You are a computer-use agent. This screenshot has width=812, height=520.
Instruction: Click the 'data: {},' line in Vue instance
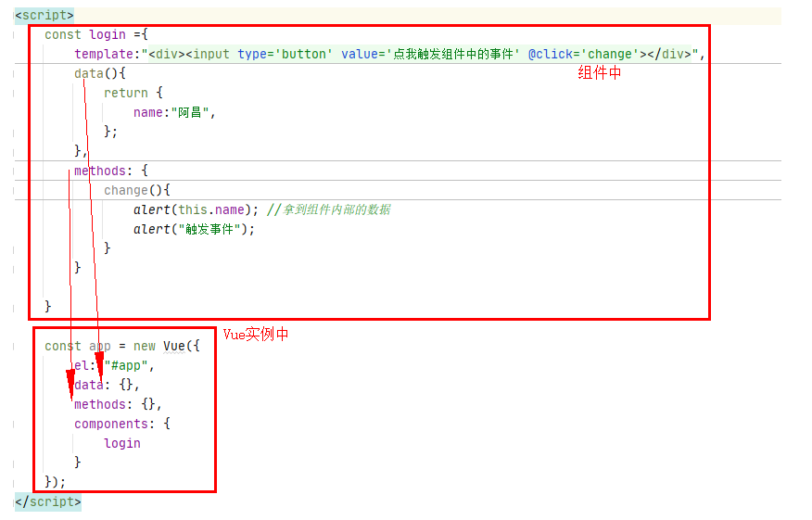(x=107, y=386)
